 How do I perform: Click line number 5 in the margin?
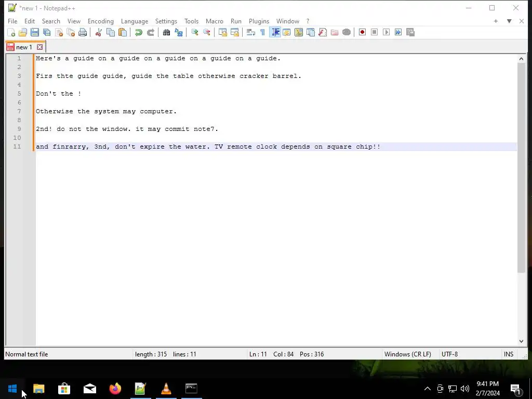pos(19,94)
